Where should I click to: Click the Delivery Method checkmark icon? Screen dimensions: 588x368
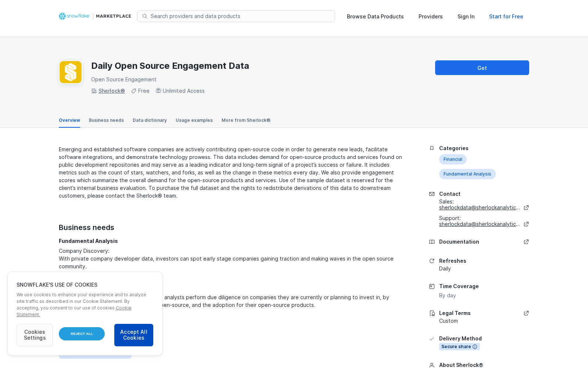[432, 339]
